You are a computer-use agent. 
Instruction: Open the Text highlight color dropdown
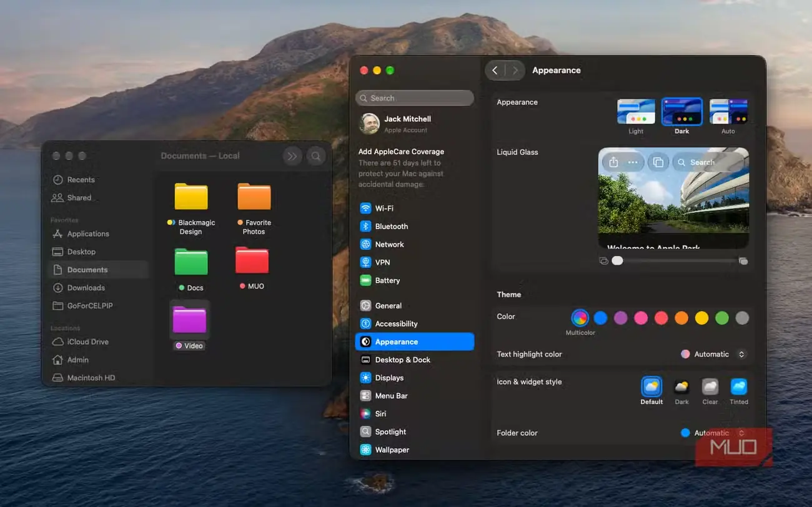point(714,354)
